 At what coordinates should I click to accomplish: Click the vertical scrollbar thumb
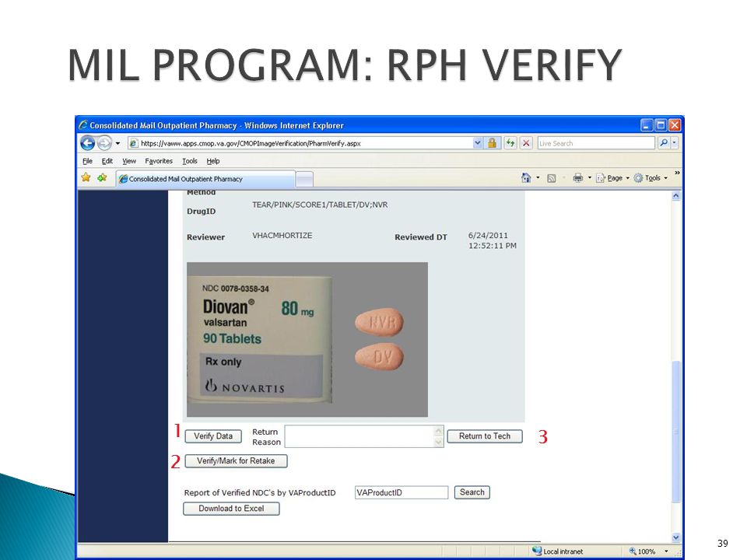(x=676, y=432)
